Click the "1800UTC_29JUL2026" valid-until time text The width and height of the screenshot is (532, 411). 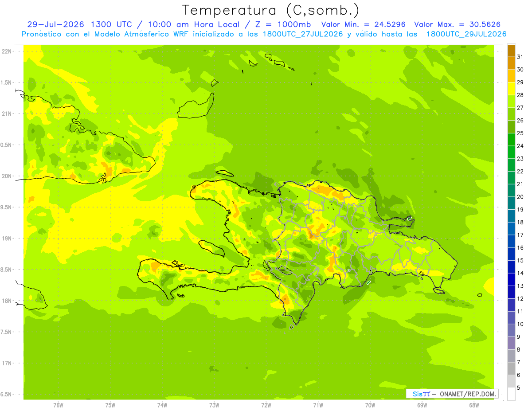point(466,34)
